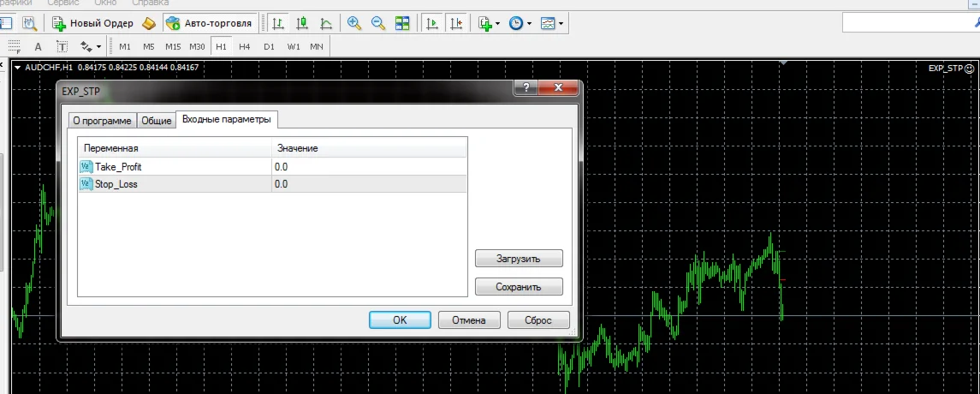
Task: Set timeframe to H4
Action: (x=245, y=47)
